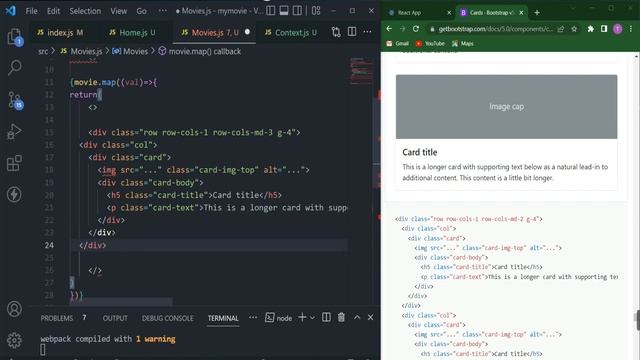Open the Gmail bookmark
640x360 pixels.
[397, 43]
